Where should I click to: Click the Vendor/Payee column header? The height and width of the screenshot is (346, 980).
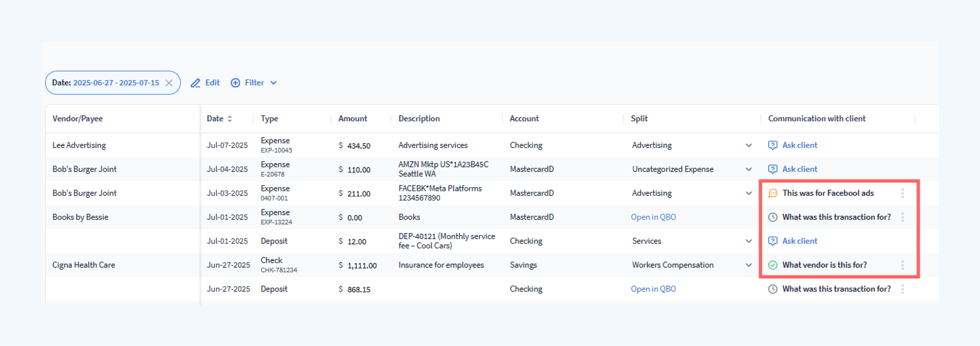click(x=78, y=118)
